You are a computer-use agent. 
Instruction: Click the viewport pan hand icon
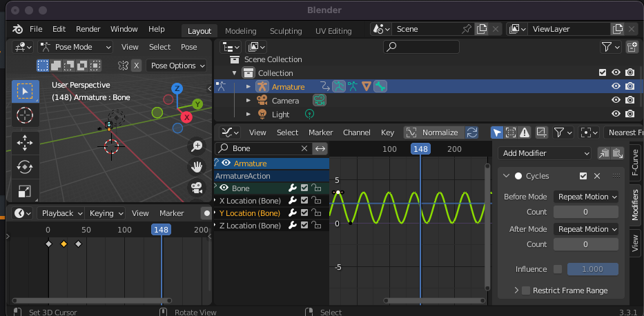point(197,167)
